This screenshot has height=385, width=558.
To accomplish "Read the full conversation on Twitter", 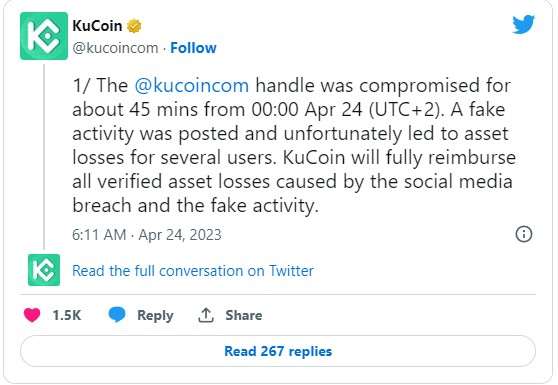I will pyautogui.click(x=193, y=271).
